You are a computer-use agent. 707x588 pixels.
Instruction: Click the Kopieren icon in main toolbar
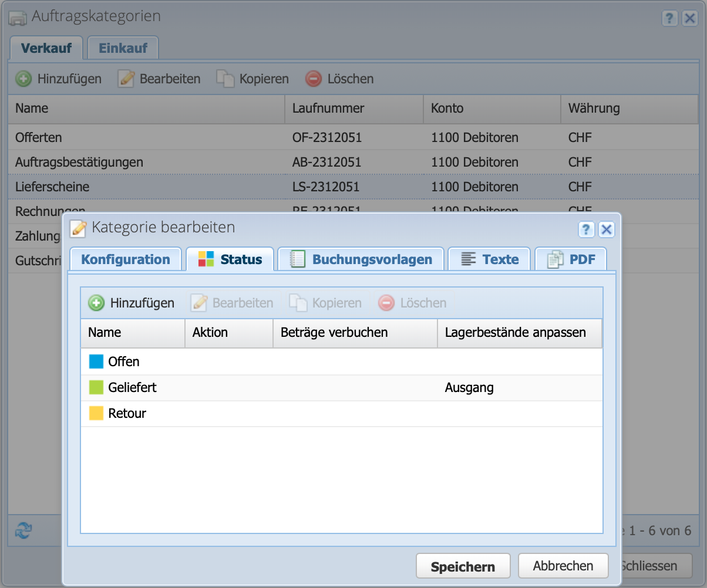(225, 79)
